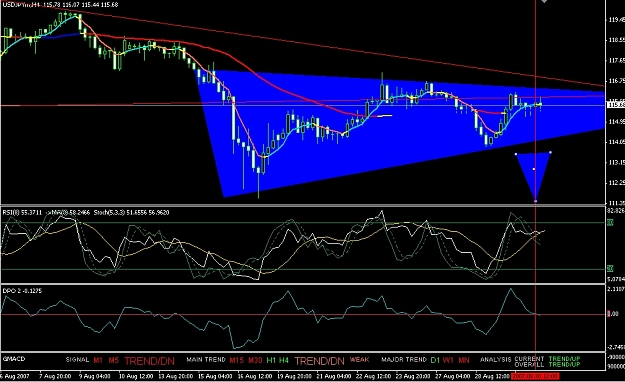
Task: Click TREND/DN text beside M5
Action: pyautogui.click(x=149, y=361)
